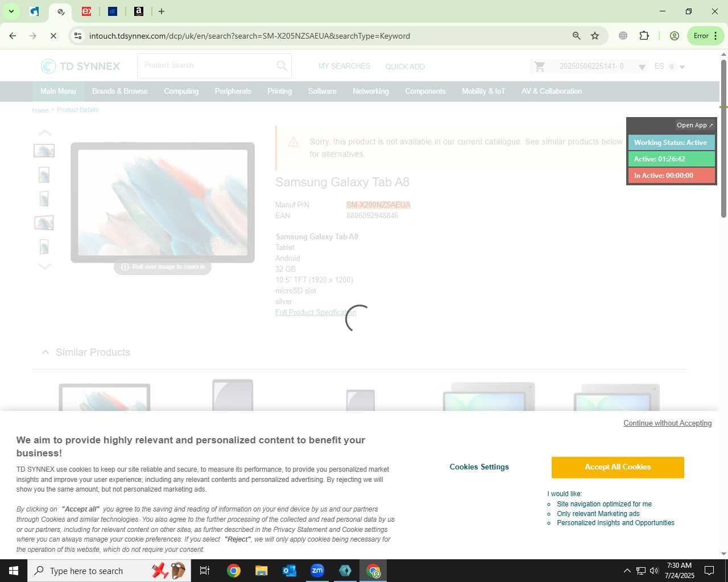Click the manufacturer part number SM-X200NZSAEUA
The height and width of the screenshot is (582, 728).
coord(378,205)
